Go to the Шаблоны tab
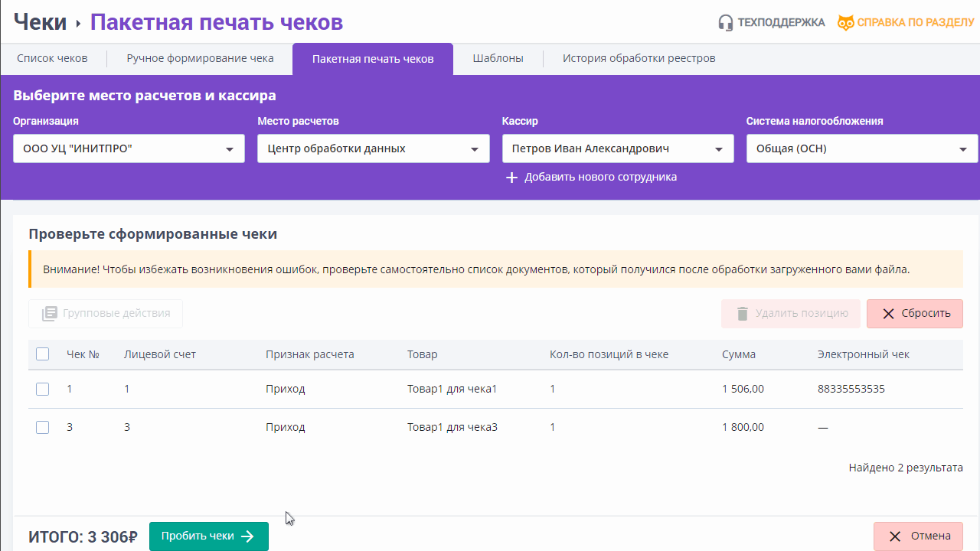Viewport: 980px width, 551px height. pos(498,58)
